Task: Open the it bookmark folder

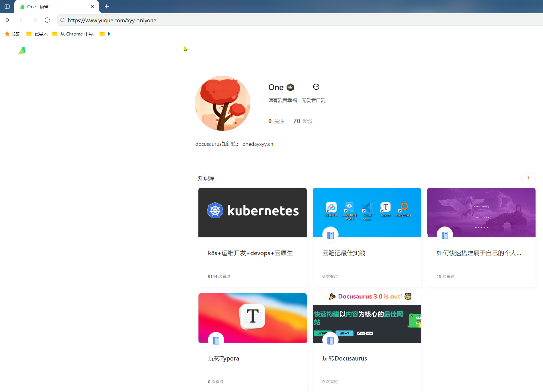Action: tap(105, 34)
